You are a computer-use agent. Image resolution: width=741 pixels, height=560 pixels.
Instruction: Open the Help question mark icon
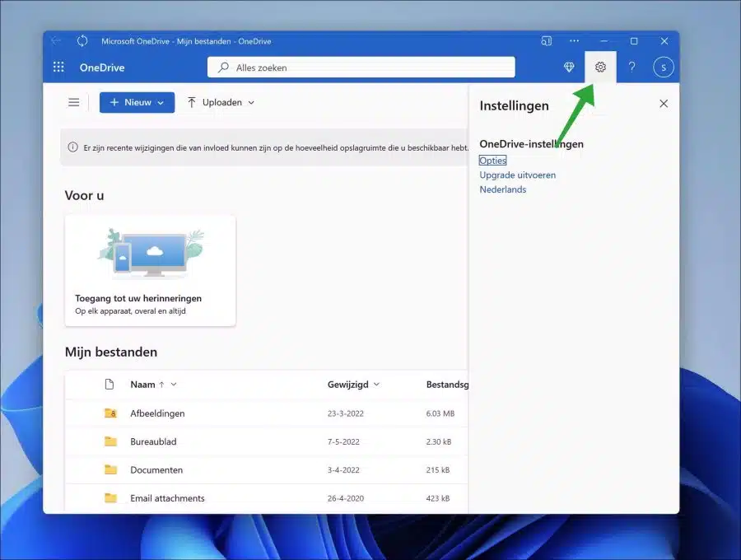tap(631, 67)
